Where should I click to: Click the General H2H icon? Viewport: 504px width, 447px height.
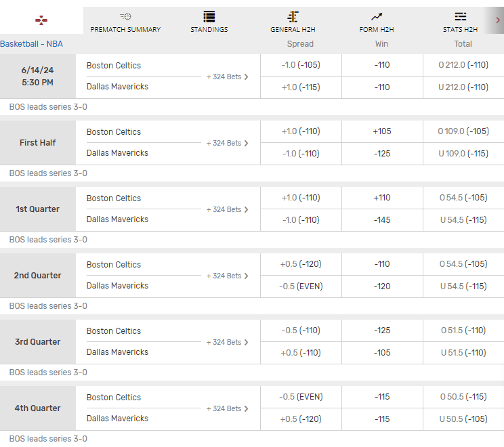coord(293,16)
